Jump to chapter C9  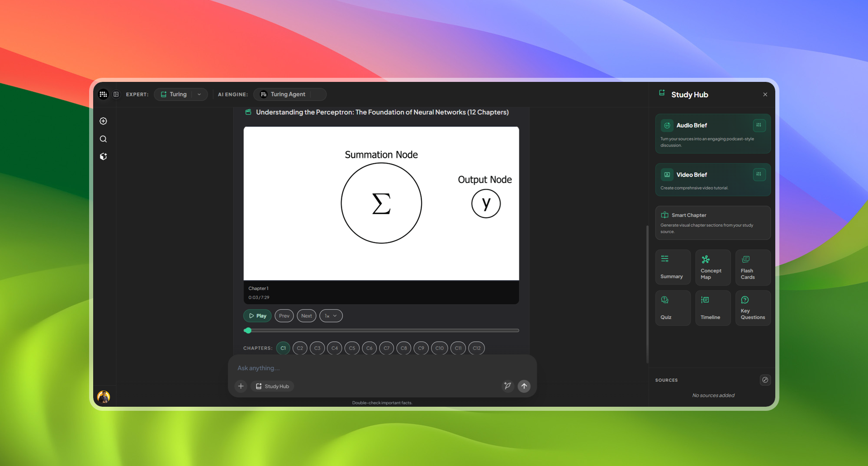421,348
